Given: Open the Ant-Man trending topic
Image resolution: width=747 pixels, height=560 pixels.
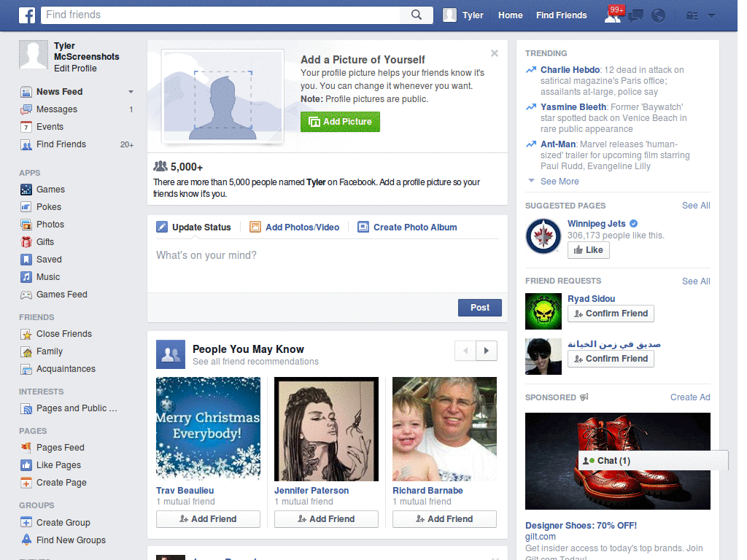Looking at the screenshot, I should click(558, 144).
